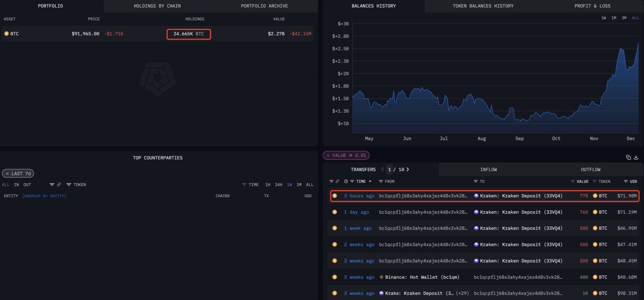Click the copy transfers icon
The image size is (644, 300).
point(628,157)
